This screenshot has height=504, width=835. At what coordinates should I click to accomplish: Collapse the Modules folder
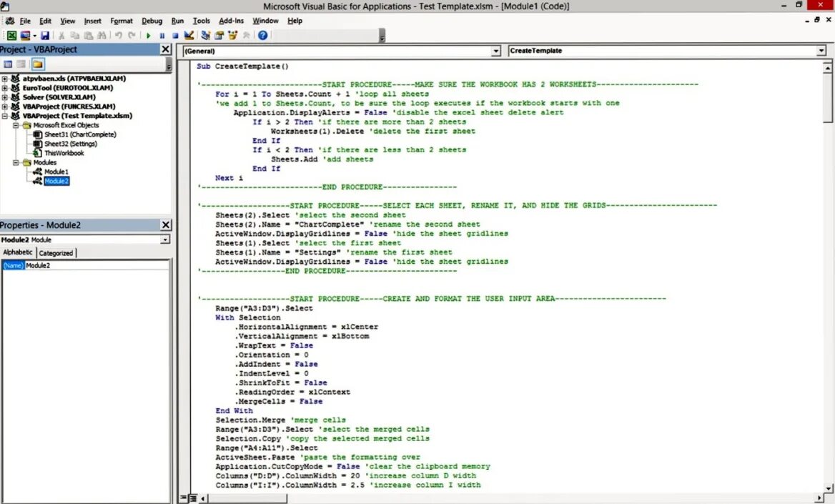[x=16, y=162]
